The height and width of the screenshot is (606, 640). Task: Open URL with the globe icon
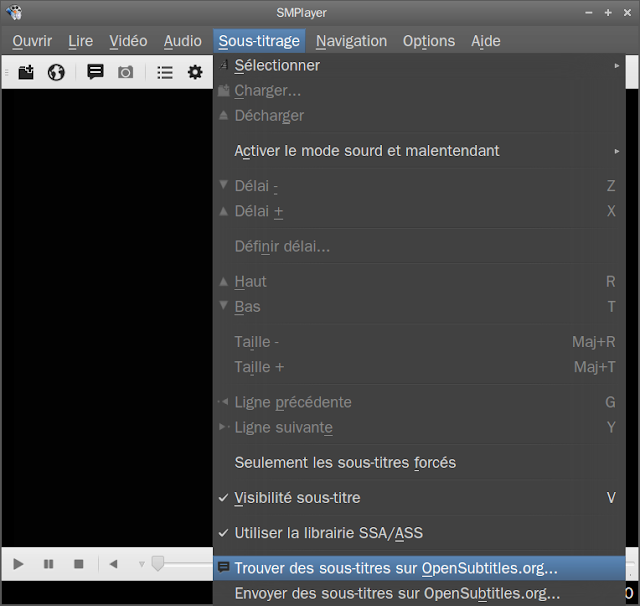point(56,73)
